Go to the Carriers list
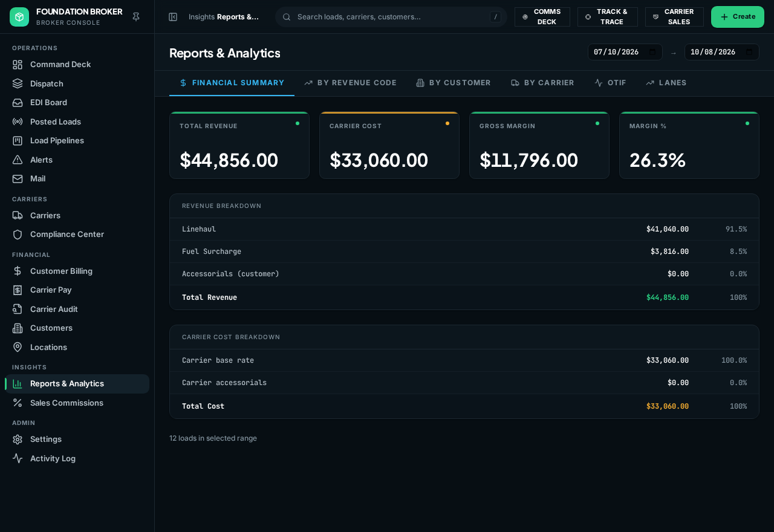Screen dimensions: 774x532 pos(77,215)
